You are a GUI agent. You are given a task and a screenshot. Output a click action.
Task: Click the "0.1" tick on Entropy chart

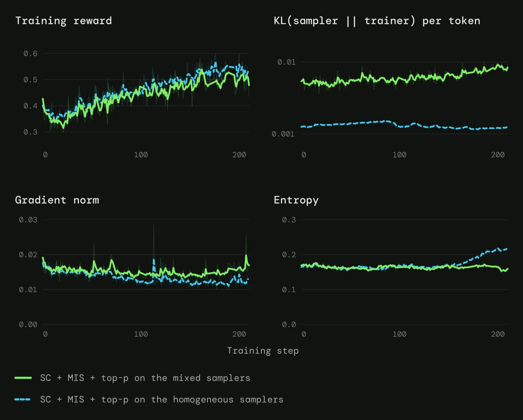click(x=289, y=289)
